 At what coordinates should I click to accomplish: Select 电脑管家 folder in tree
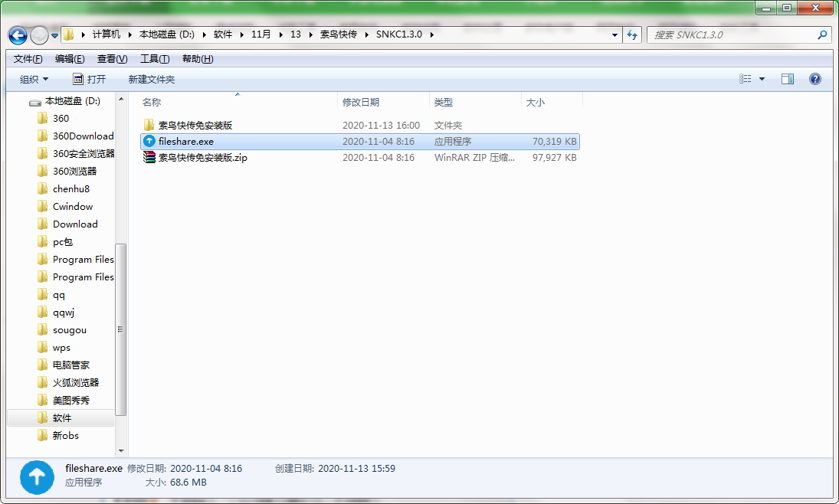pos(71,365)
